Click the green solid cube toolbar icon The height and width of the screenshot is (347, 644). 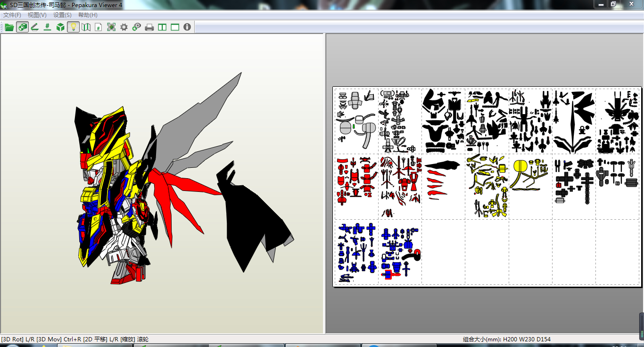[60, 27]
